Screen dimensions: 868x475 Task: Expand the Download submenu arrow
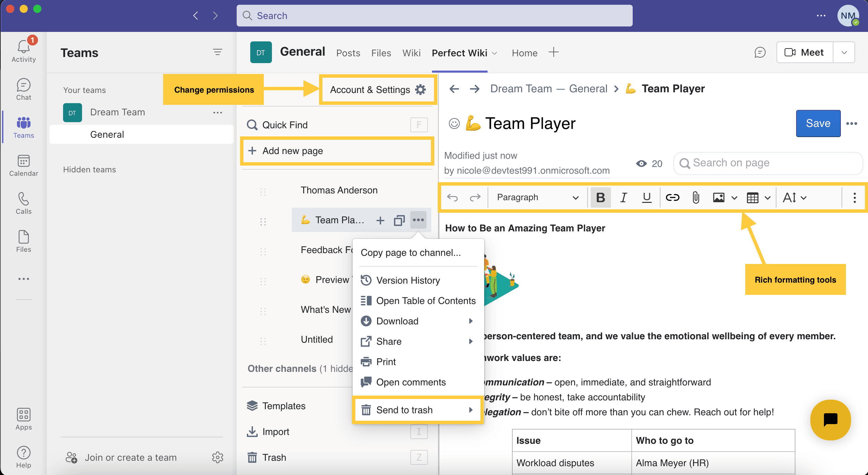tap(472, 321)
